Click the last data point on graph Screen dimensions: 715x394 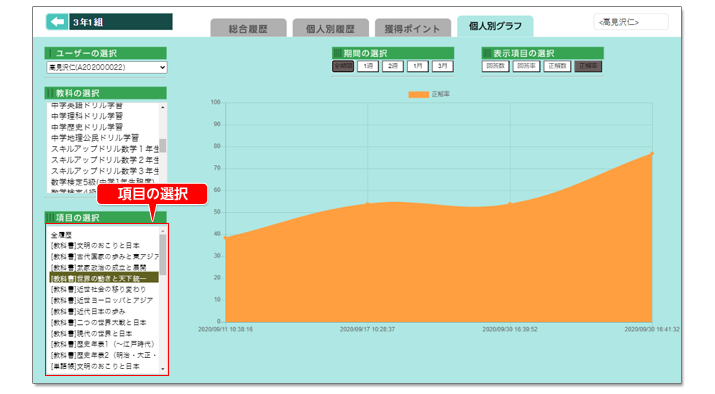(x=652, y=154)
